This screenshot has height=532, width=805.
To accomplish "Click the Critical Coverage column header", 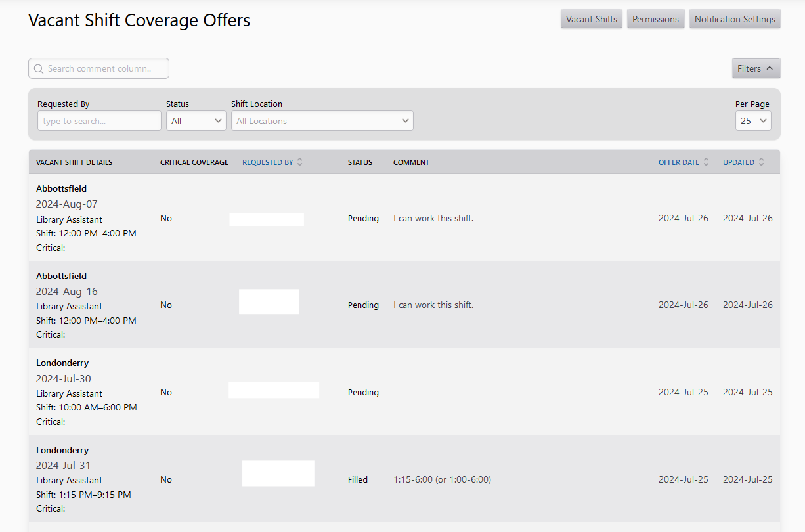I will coord(194,162).
